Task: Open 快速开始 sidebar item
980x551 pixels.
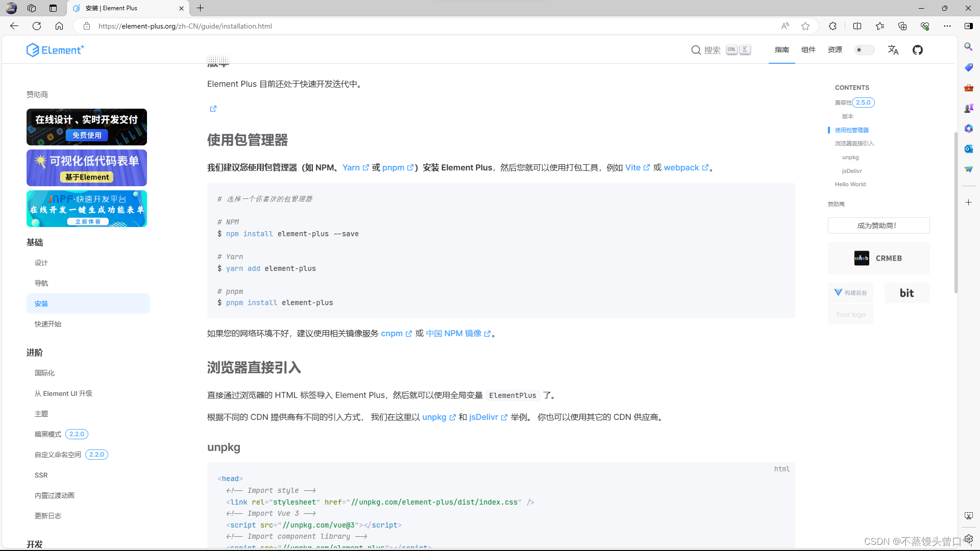Action: (48, 324)
